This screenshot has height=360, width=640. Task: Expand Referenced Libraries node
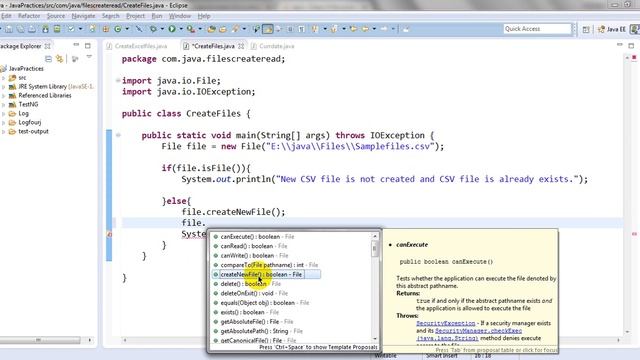(x=4, y=96)
